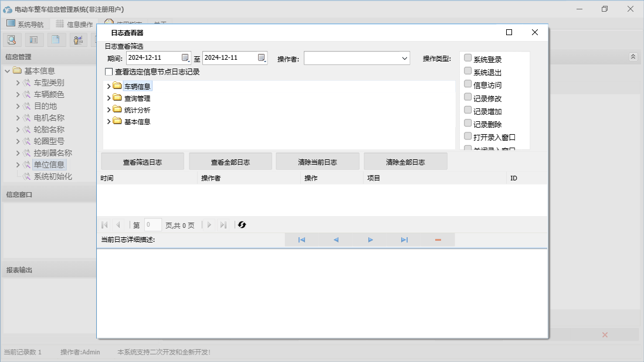Click the 操作者 column header
This screenshot has height=362, width=644.
pos(211,178)
